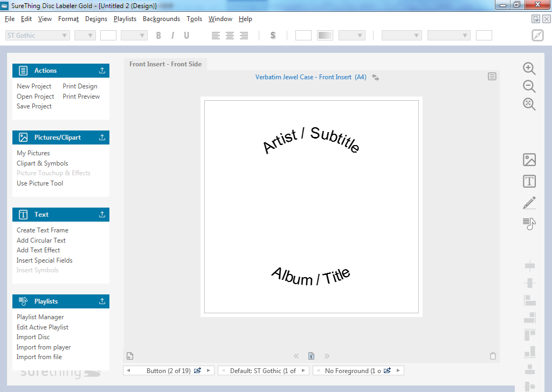Viewport: 552px width, 392px height.
Task: Click the playlist music note tool icon
Action: click(x=529, y=224)
